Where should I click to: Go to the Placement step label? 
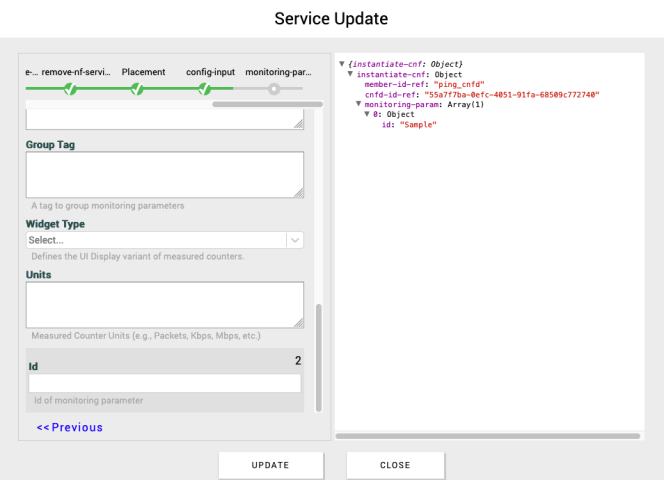click(x=143, y=72)
